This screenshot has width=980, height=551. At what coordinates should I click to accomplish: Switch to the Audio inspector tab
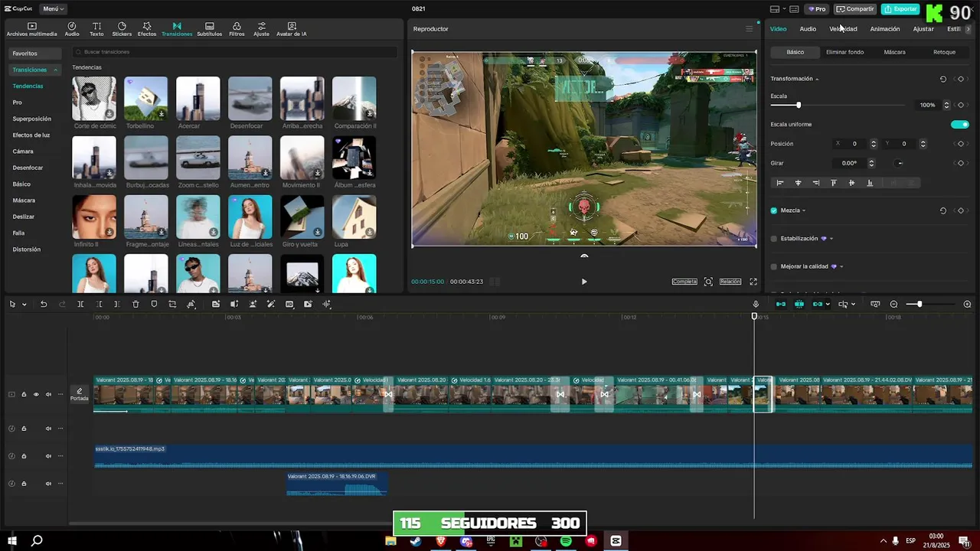808,29
